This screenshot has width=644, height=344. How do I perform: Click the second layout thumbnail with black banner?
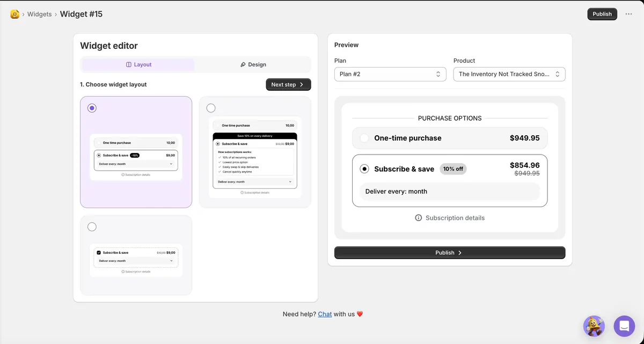(x=255, y=157)
